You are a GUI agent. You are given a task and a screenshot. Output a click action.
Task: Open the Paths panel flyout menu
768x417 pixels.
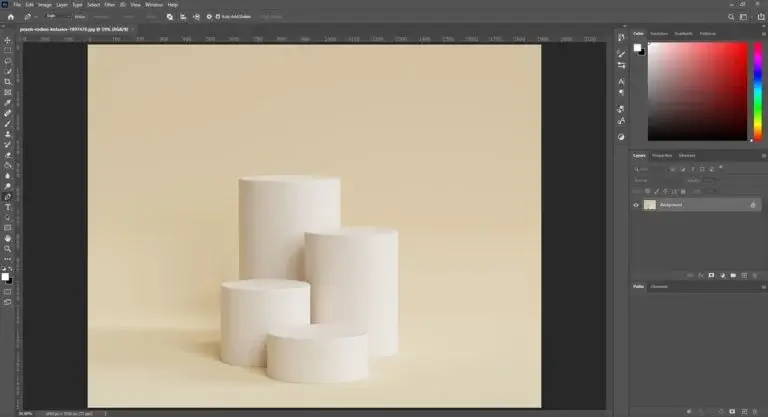point(763,287)
